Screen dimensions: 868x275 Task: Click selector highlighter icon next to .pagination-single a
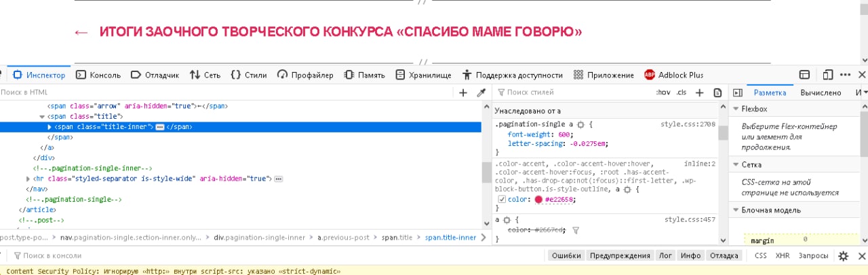click(x=580, y=125)
